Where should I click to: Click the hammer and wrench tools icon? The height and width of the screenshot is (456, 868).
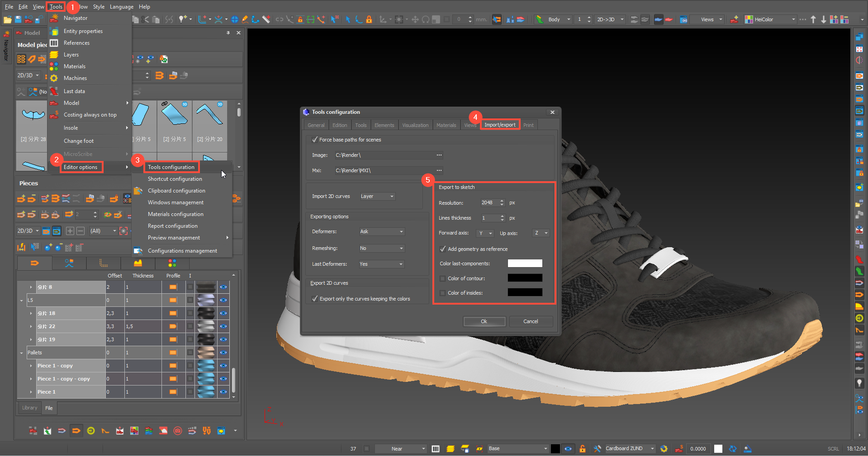click(597, 449)
